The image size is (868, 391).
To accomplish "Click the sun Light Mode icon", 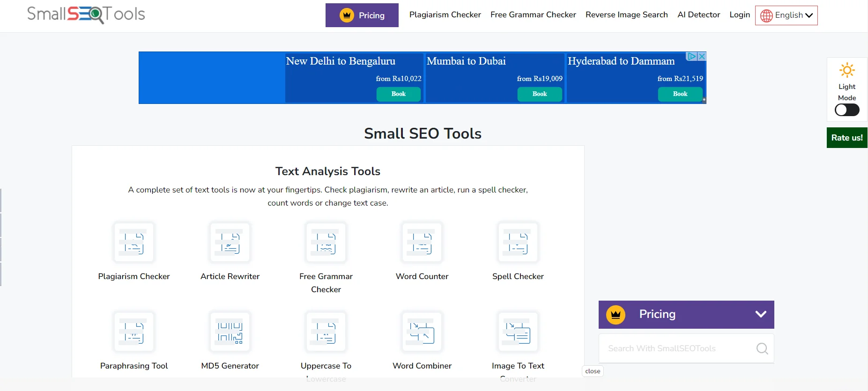I will click(847, 70).
